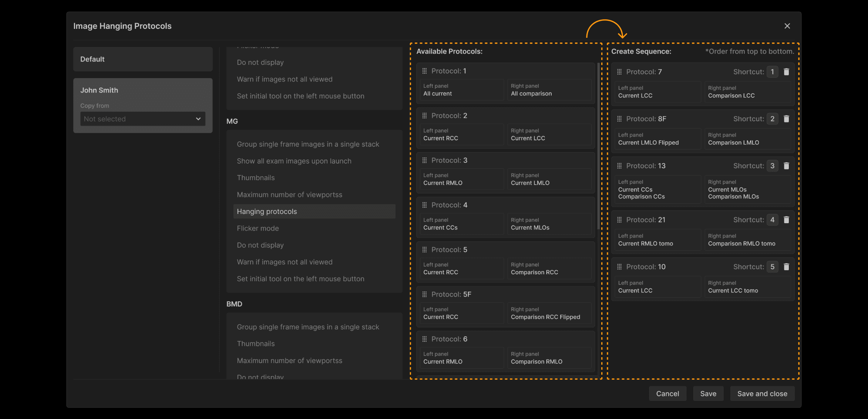This screenshot has width=868, height=419.
Task: Remove Protocol 13 from the sequence with its trash icon
Action: coord(787,166)
